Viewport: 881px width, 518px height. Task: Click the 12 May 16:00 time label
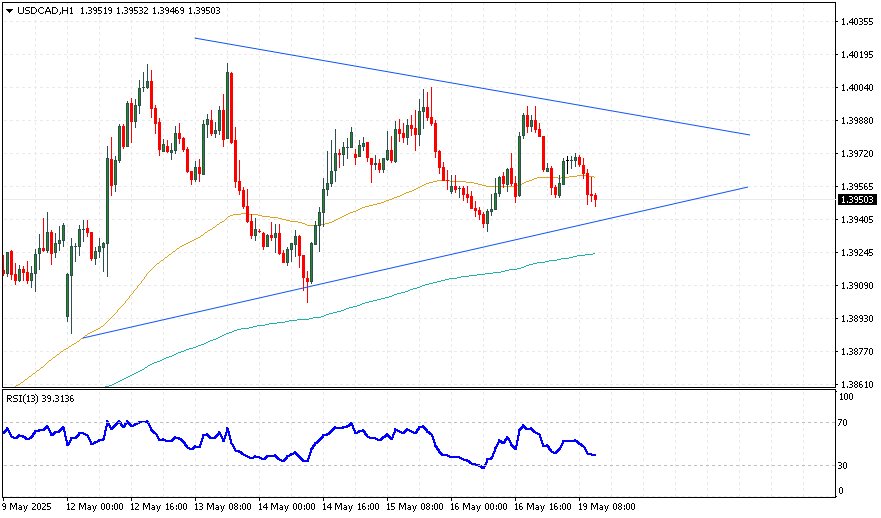click(x=159, y=507)
